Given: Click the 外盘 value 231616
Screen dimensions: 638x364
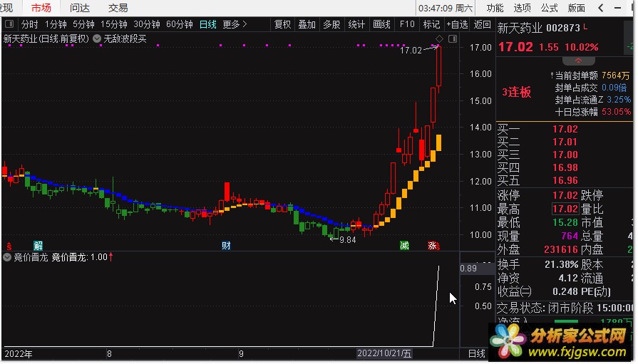Looking at the screenshot, I should click(561, 249).
